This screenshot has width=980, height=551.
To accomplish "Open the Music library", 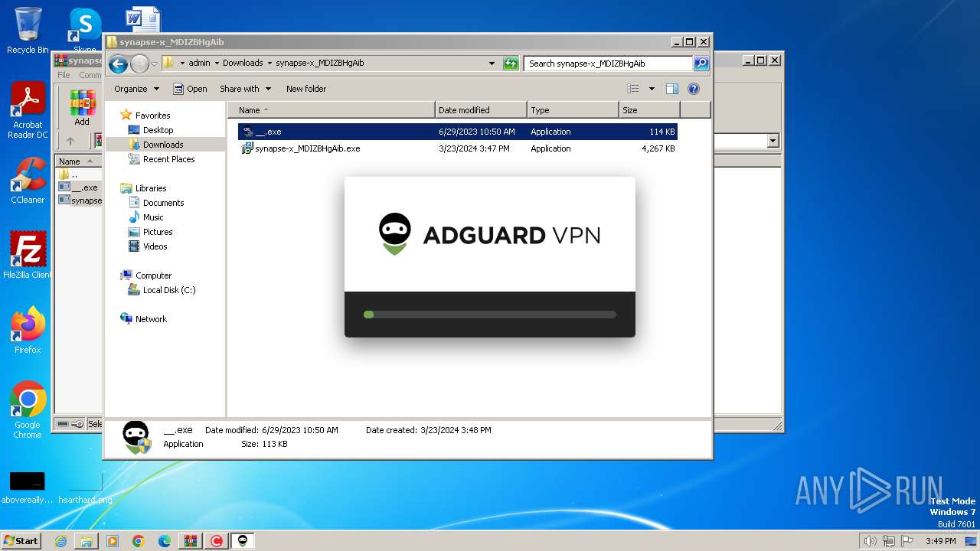I will 153,217.
